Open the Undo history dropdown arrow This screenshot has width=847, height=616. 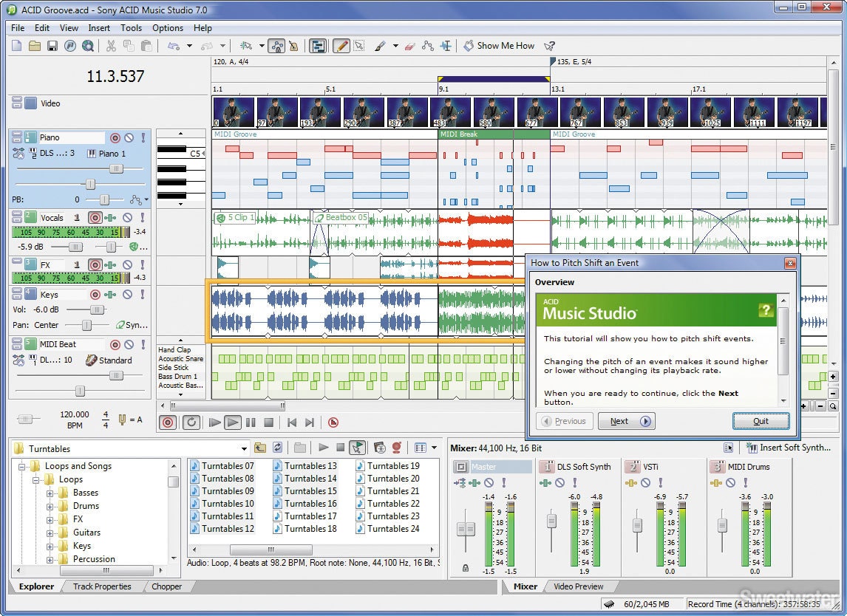pyautogui.click(x=189, y=46)
